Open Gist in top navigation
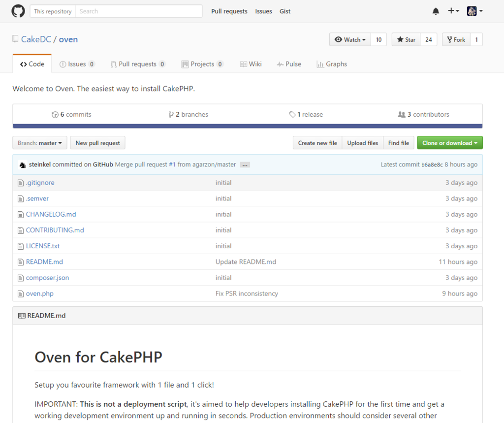This screenshot has height=423, width=504. point(285,11)
